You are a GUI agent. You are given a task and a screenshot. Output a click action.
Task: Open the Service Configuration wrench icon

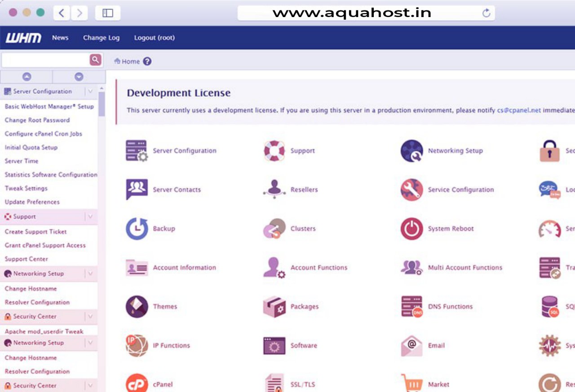click(412, 189)
